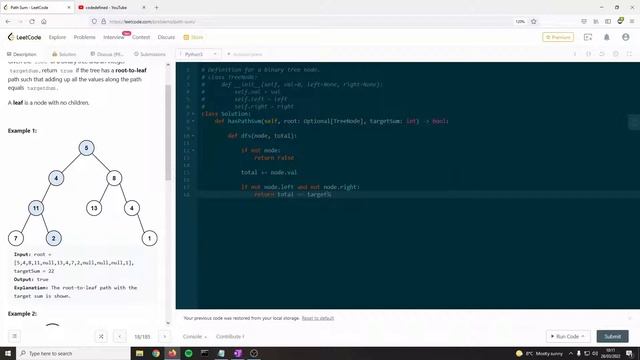Image resolution: width=640 pixels, height=360 pixels.
Task: Switch to the Discuss tab of the problem
Action: (107, 54)
